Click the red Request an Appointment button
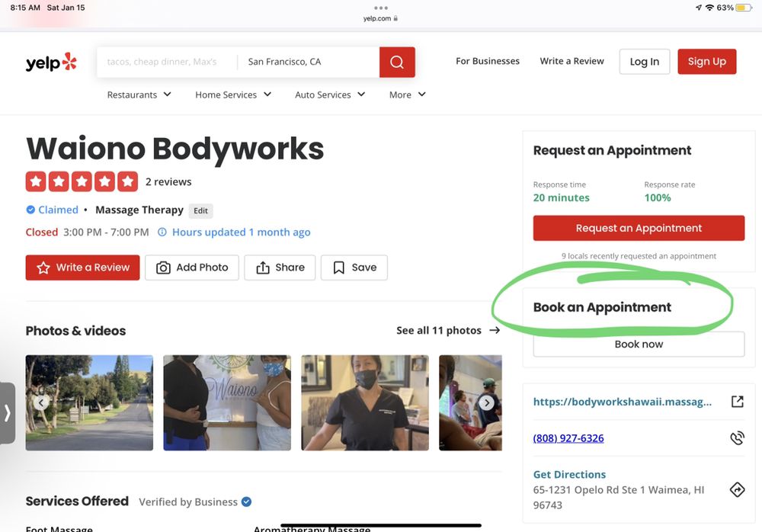This screenshot has height=532, width=762. [x=639, y=228]
